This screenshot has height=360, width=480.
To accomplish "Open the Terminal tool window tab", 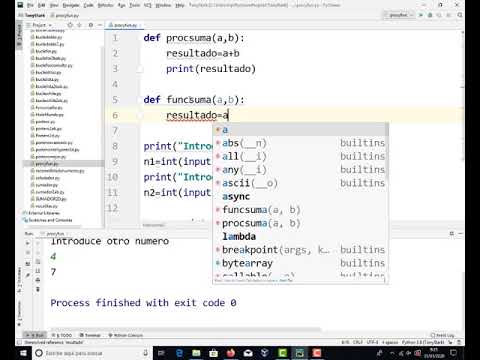I will 90,335.
